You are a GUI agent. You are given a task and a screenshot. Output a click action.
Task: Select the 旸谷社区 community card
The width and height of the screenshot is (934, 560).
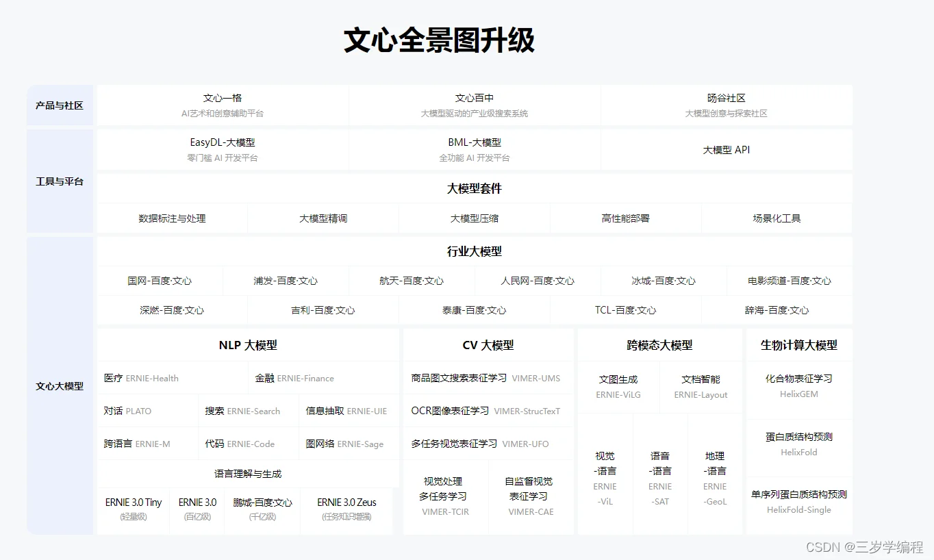pos(727,105)
